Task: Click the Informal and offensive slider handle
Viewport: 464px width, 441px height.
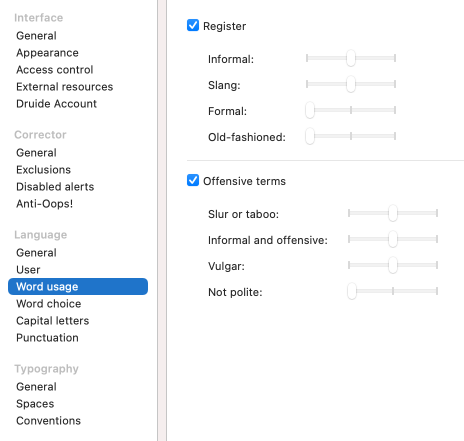Action: pyautogui.click(x=393, y=239)
